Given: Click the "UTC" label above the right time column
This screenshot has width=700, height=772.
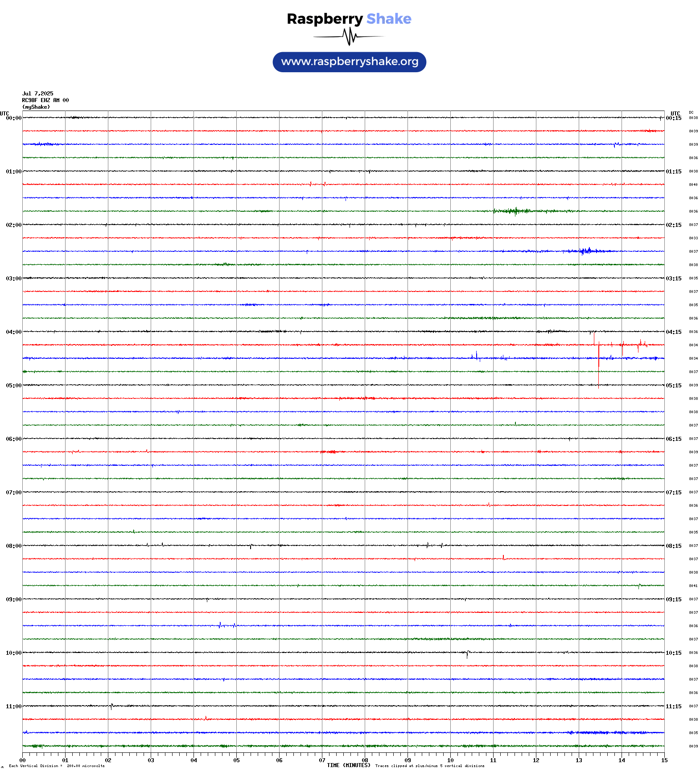Looking at the screenshot, I should tap(675, 113).
